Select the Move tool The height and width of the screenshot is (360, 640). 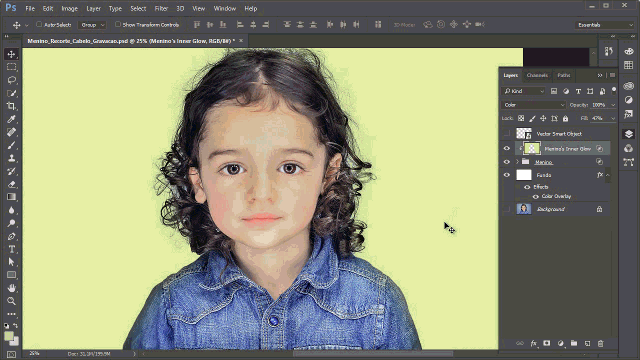tap(11, 54)
